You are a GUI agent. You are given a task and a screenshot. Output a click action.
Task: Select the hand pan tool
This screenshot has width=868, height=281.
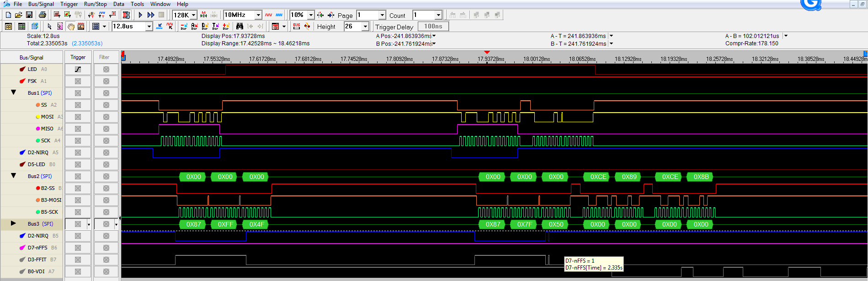click(71, 27)
